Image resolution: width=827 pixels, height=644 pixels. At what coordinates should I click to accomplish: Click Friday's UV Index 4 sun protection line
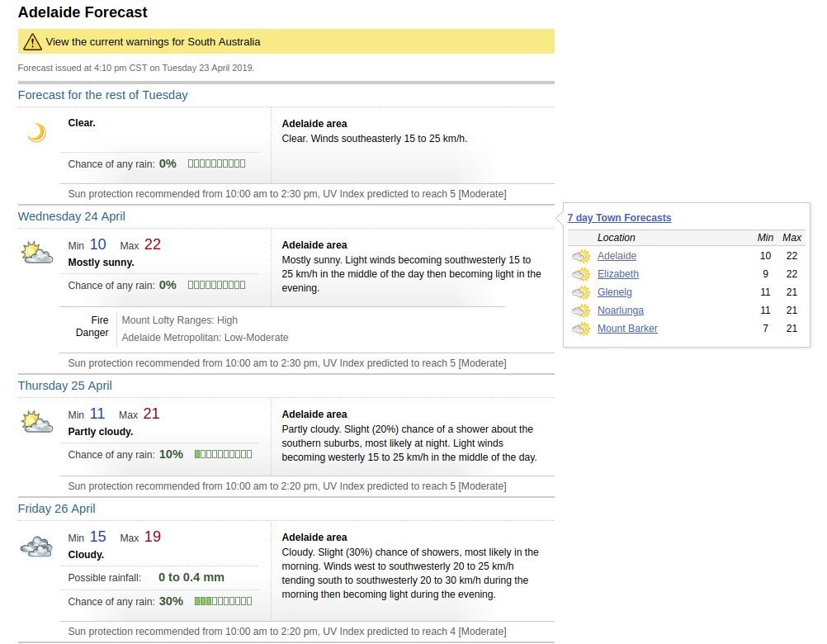point(287,632)
